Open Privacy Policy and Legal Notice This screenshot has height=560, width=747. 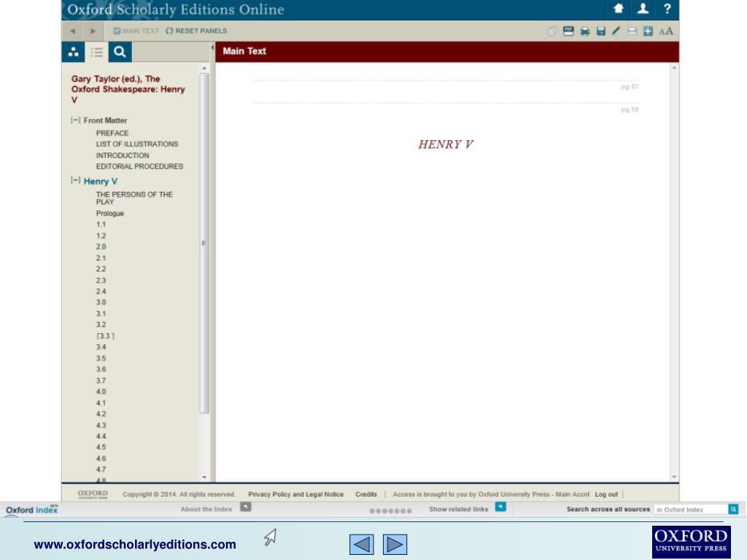(x=296, y=494)
